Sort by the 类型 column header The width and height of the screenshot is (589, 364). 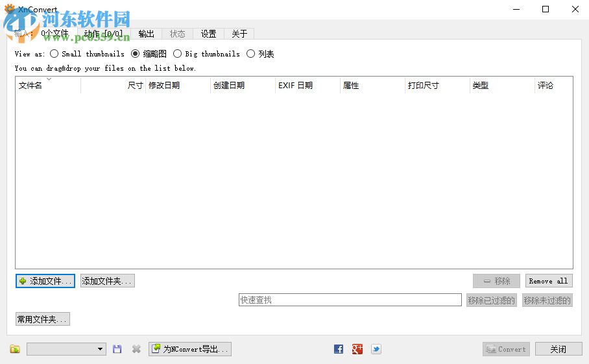[502, 85]
